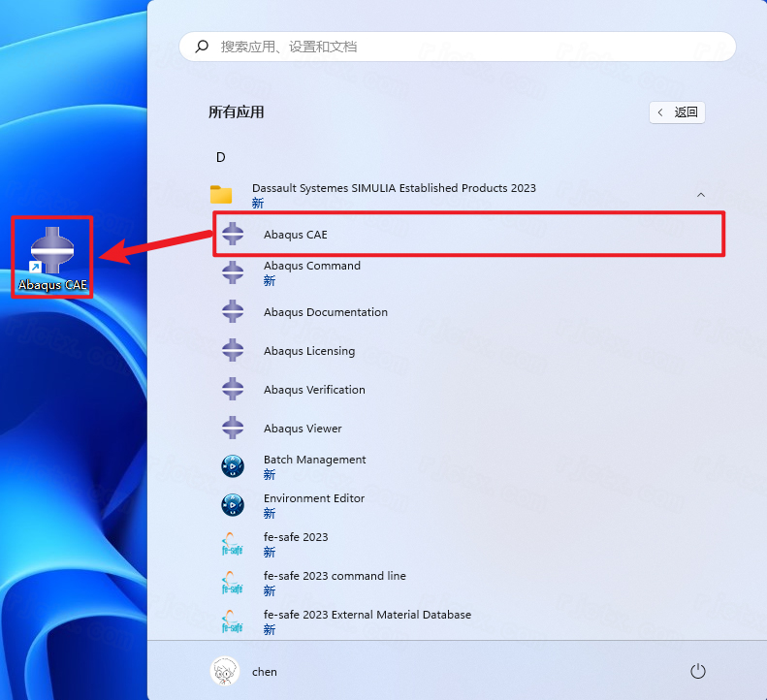Click the magnifier search icon
767x700 pixels.
point(202,47)
